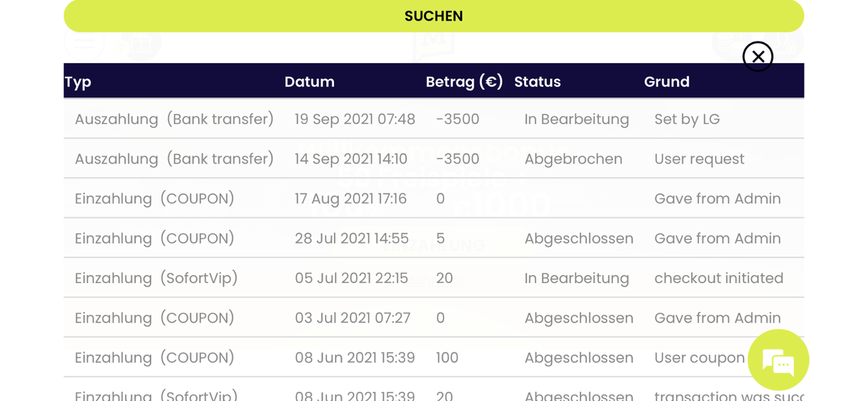Select the 28 Jul 2021 14:55 date cell
The image size is (868, 401).
351,238
